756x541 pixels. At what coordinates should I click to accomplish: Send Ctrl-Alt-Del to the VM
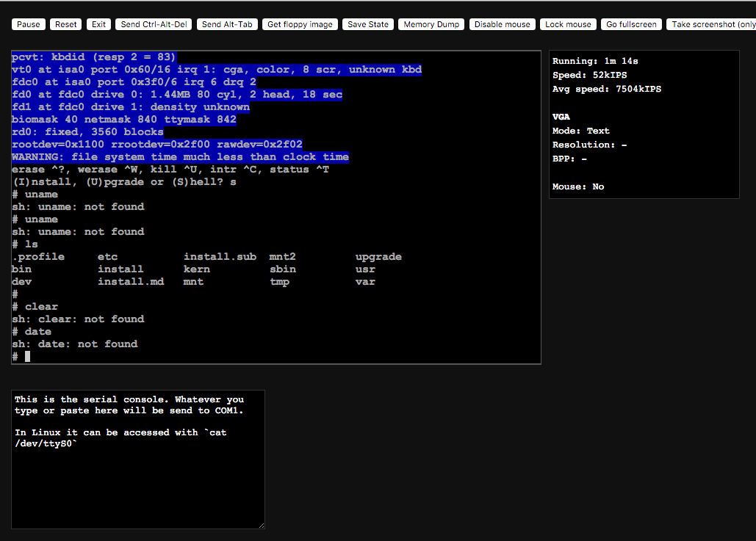153,23
